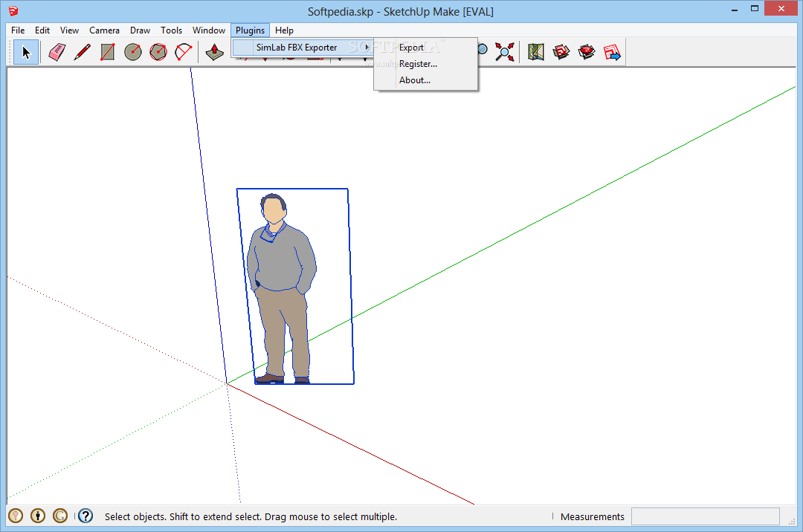
Task: Click Zoom Extents in the toolbar
Action: coord(505,51)
